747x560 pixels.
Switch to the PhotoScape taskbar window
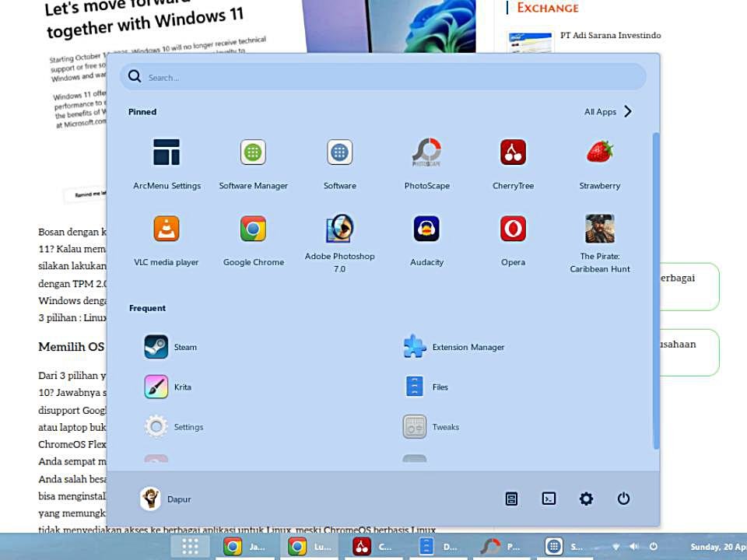[x=502, y=547]
